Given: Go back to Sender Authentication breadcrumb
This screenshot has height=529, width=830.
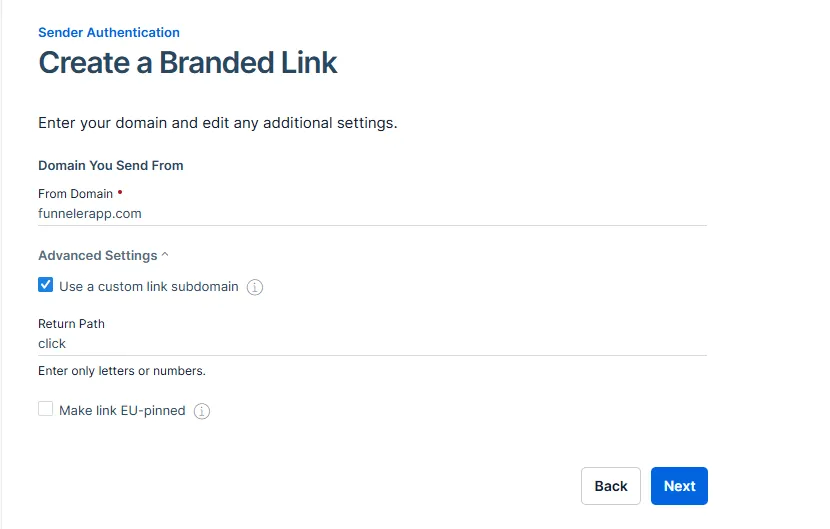Looking at the screenshot, I should 109,32.
